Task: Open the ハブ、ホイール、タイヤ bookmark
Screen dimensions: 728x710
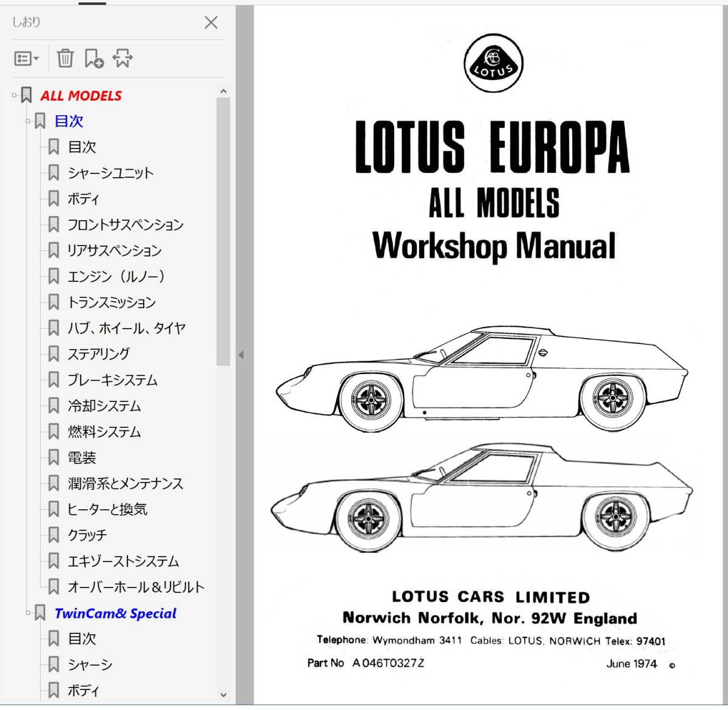Action: pyautogui.click(x=126, y=328)
